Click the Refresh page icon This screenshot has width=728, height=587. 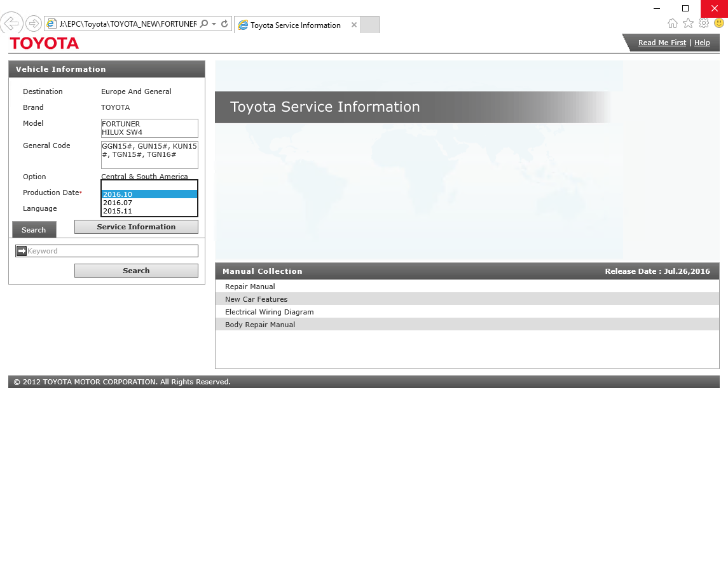point(224,24)
